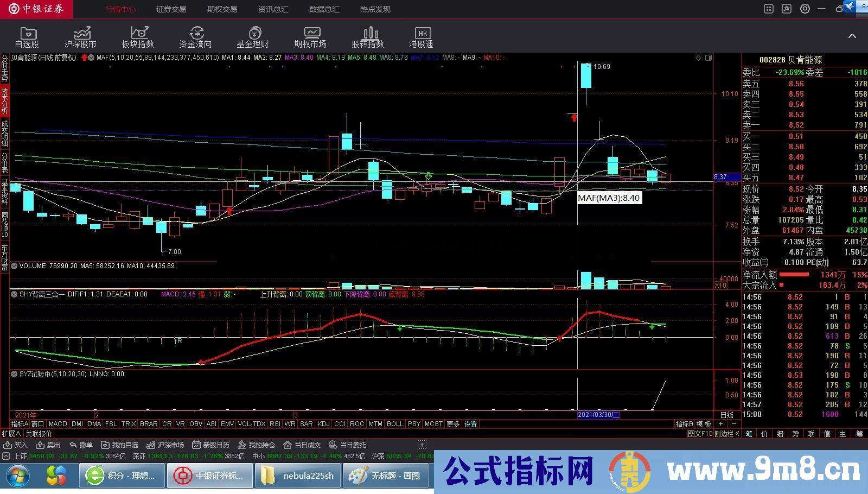
Task: Click the 港股通 HK icon
Action: coord(423,36)
